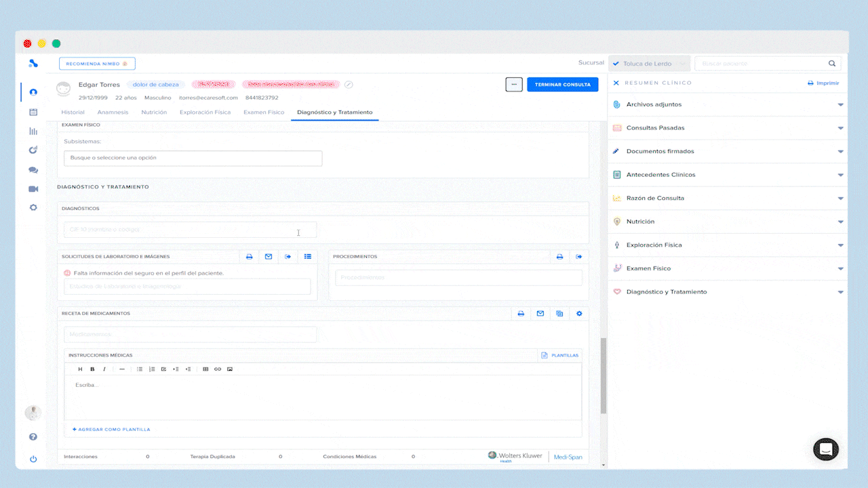
Task: Expand the Exploración Física summary section
Action: point(727,245)
